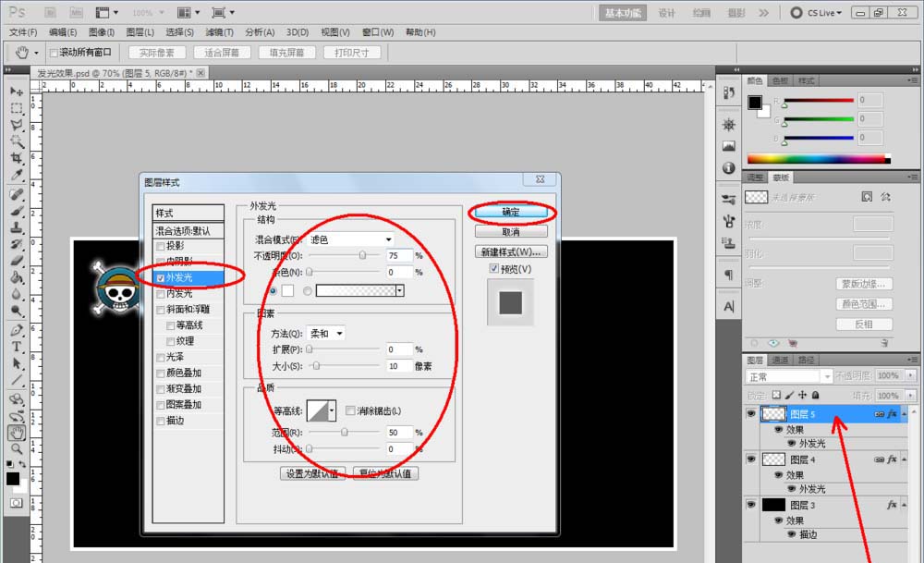Viewport: 924px width, 563px height.
Task: Select the Blur tool
Action: point(17,294)
